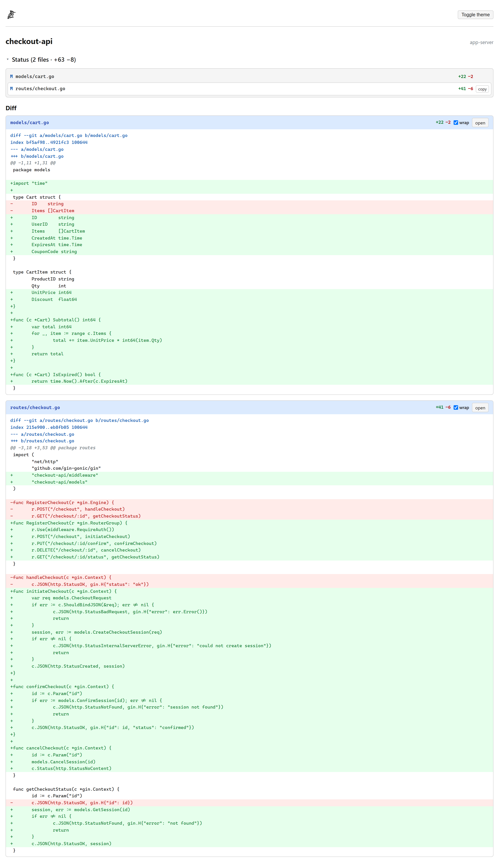Click the checkout-api heading

click(x=29, y=41)
